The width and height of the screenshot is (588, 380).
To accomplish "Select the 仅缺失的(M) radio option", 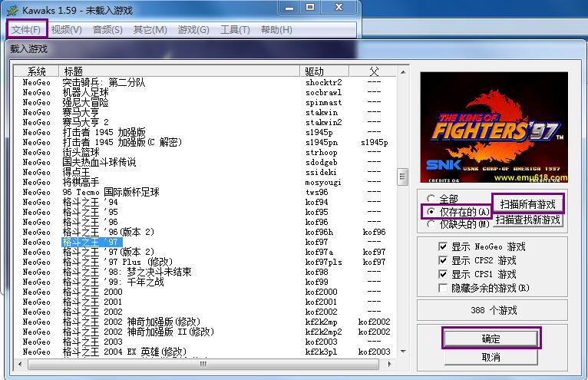I will pyautogui.click(x=431, y=224).
